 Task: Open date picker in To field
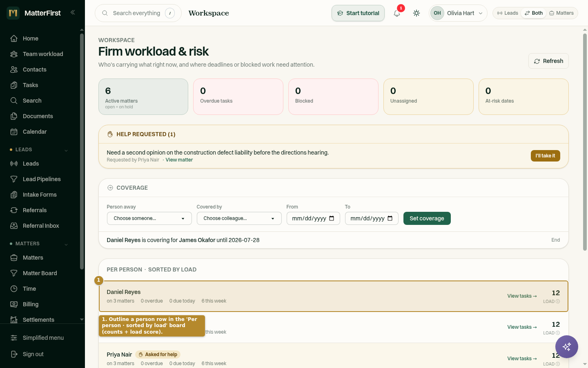click(x=390, y=218)
